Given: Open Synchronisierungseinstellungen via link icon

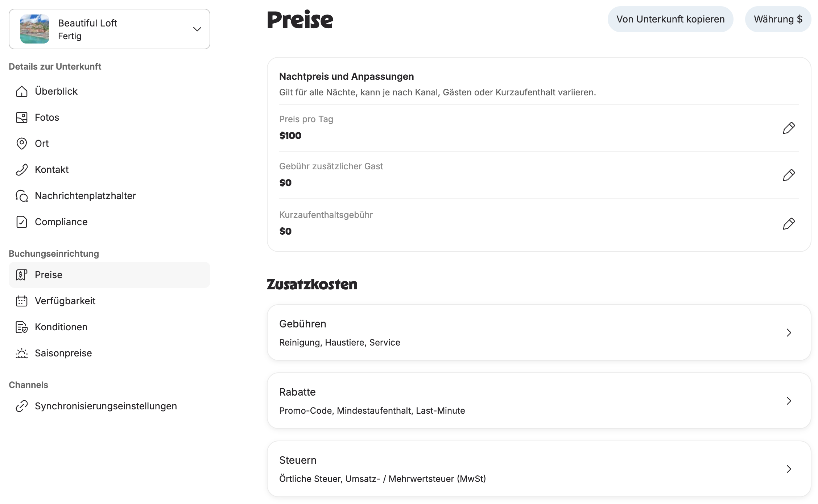Looking at the screenshot, I should coord(22,406).
